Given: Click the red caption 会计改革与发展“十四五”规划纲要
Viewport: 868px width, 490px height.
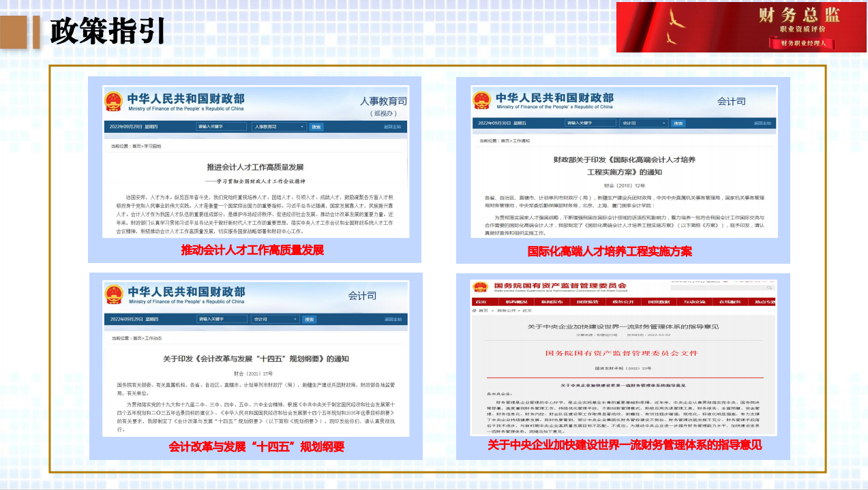Looking at the screenshot, I should [x=256, y=447].
